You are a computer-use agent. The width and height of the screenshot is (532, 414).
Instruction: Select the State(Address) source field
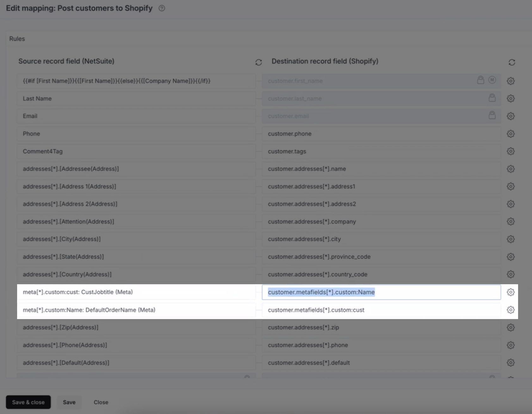click(x=136, y=257)
